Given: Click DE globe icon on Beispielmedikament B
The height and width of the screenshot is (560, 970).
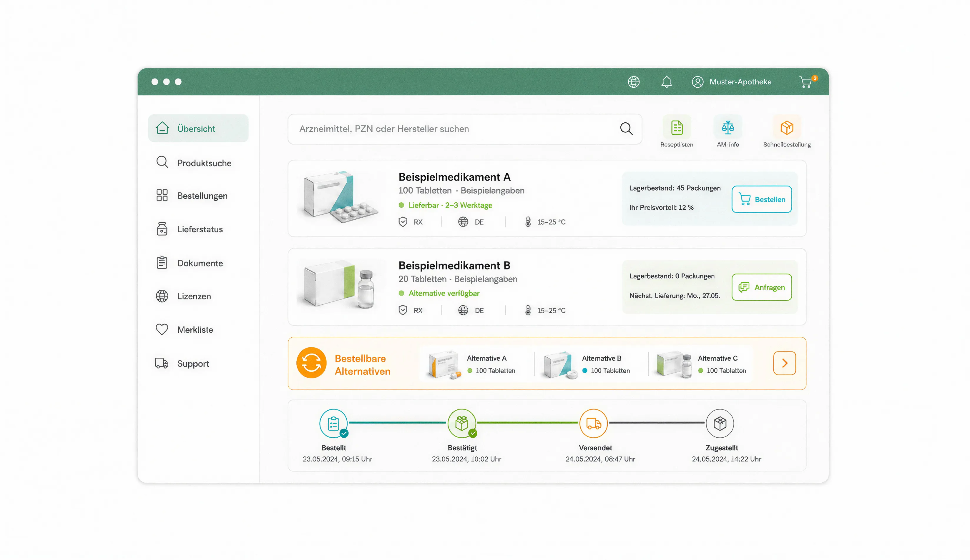Looking at the screenshot, I should point(463,310).
